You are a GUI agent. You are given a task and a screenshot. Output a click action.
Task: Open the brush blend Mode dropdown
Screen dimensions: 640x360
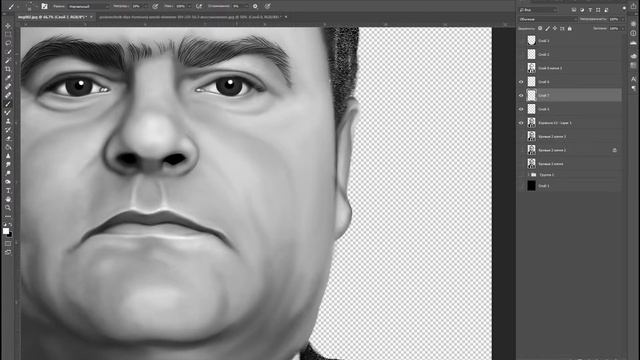[87, 6]
